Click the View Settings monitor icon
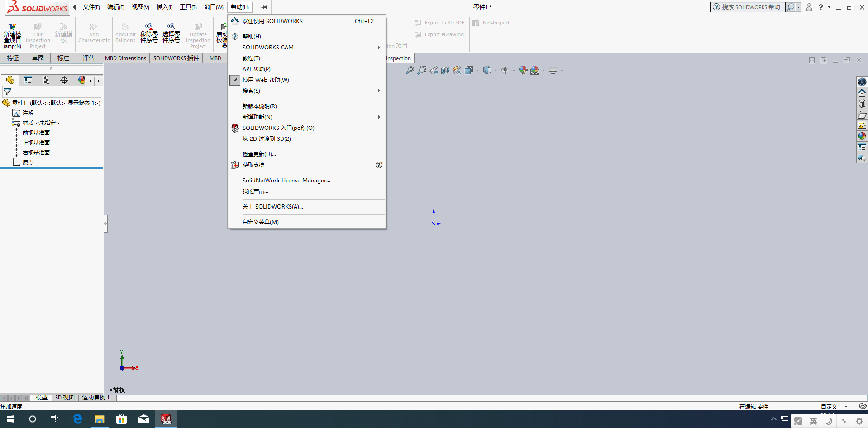The width and height of the screenshot is (868, 428). [x=553, y=70]
